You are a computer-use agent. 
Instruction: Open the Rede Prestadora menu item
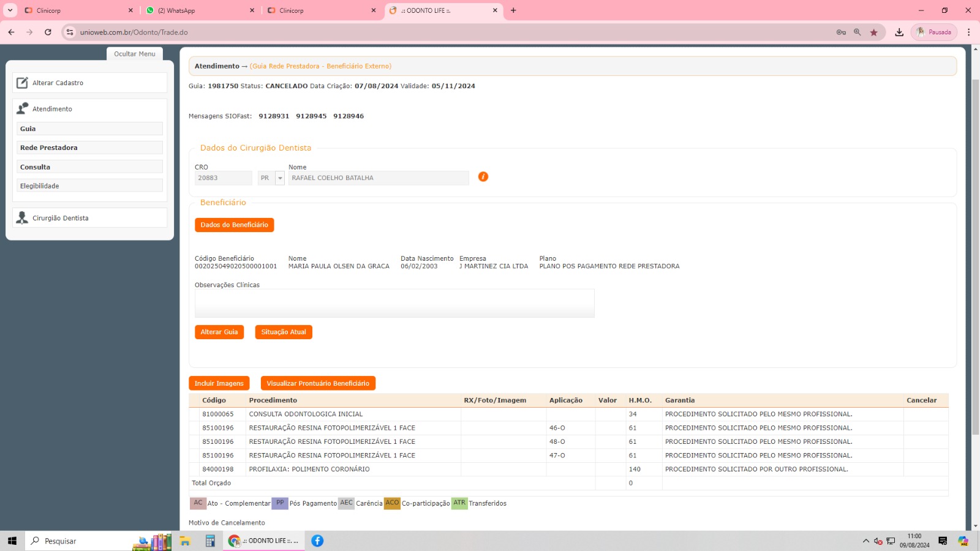tap(90, 148)
